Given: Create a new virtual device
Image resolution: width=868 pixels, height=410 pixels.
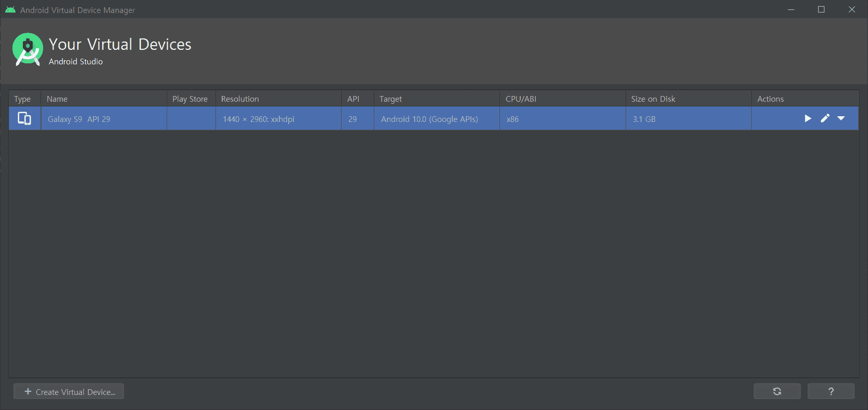Looking at the screenshot, I should coord(69,391).
